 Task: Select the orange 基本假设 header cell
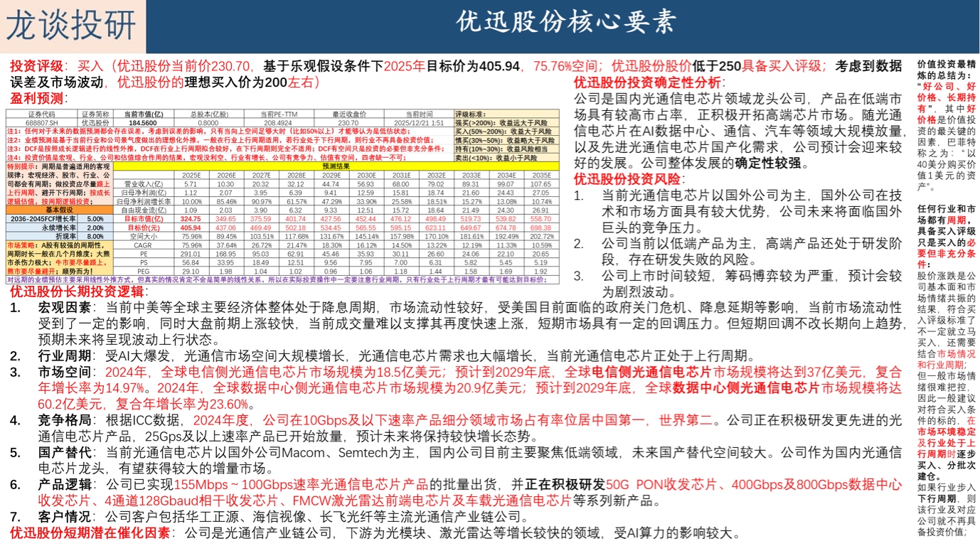point(60,210)
